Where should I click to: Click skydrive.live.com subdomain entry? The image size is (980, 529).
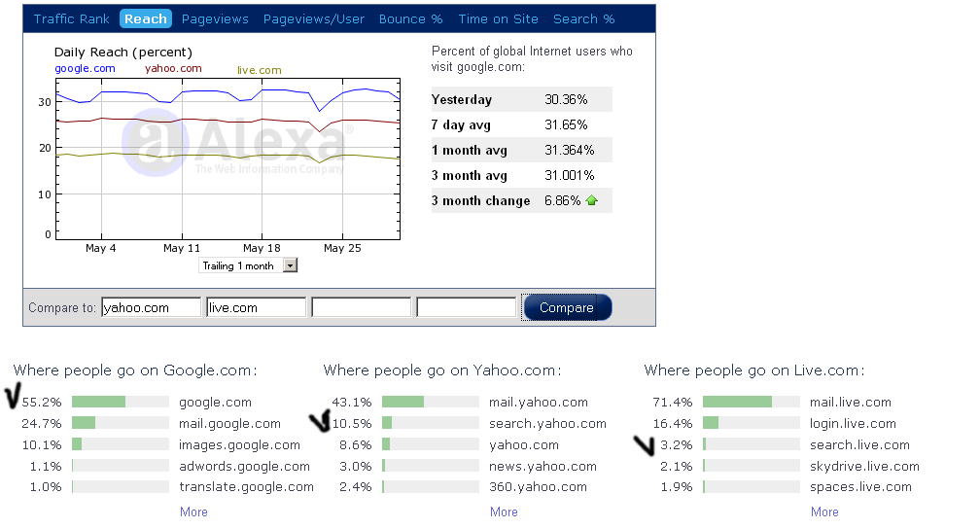(864, 466)
